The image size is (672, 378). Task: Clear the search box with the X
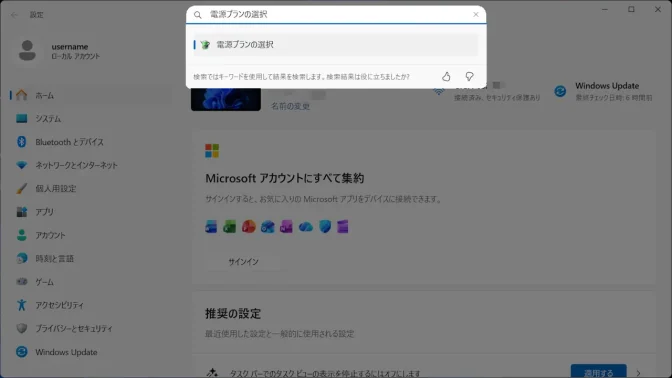[x=476, y=15]
